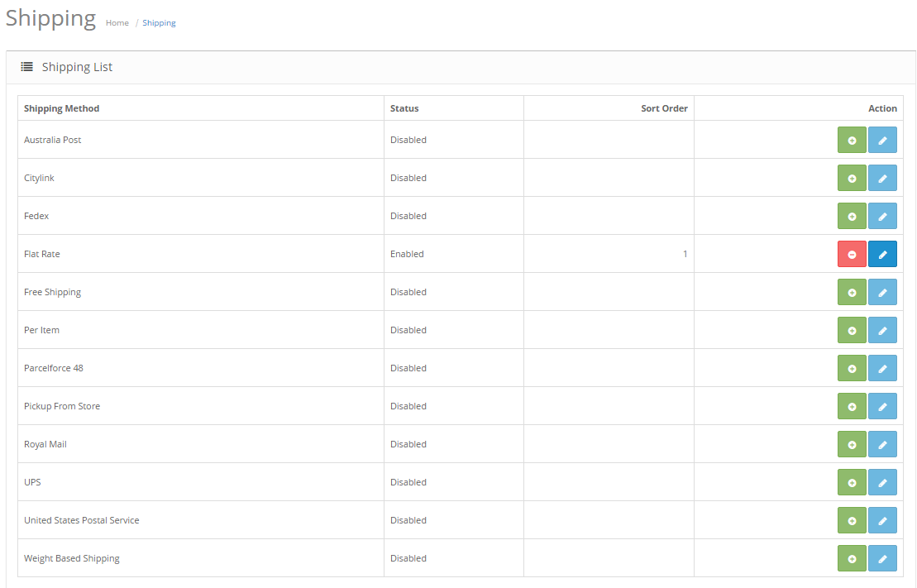Edit the Australia Post method

click(x=882, y=141)
